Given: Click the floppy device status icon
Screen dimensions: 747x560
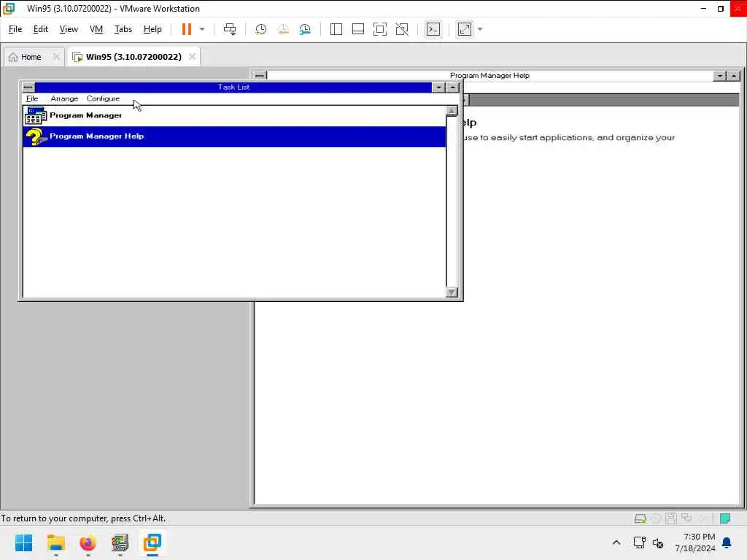Looking at the screenshot, I should 671,518.
